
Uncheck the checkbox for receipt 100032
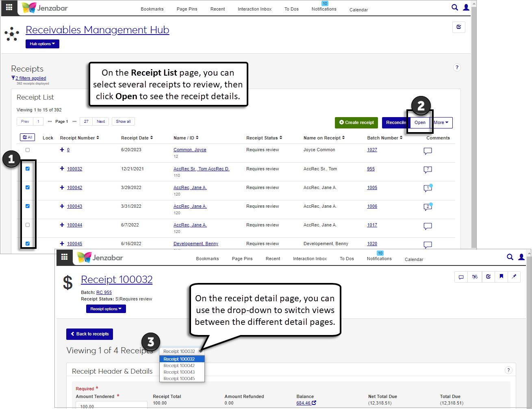click(x=28, y=169)
